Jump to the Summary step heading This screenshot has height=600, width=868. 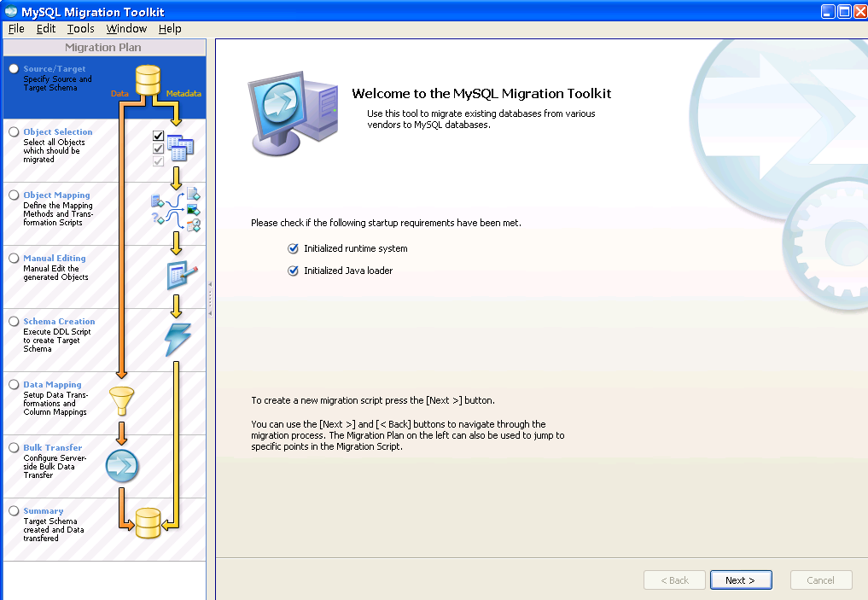44,510
